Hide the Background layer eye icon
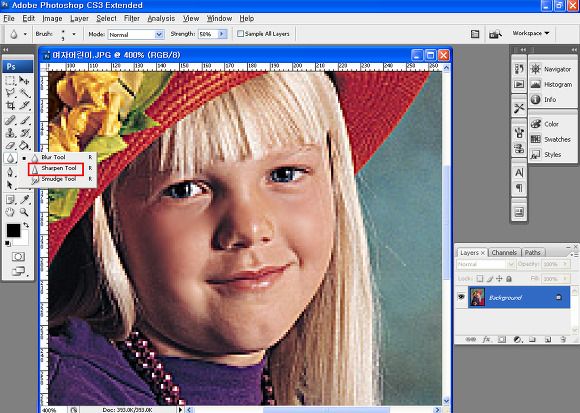The image size is (580, 413). pyautogui.click(x=461, y=297)
